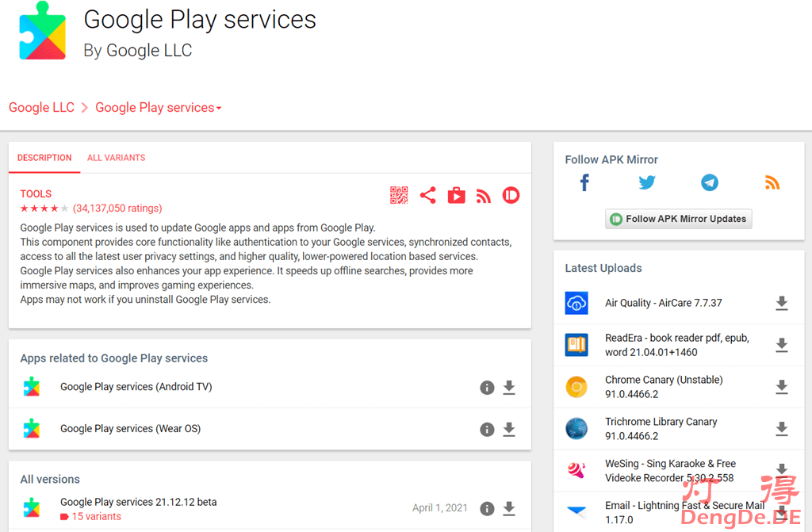Expand the Google Play services breadcrumb dropdown
Viewport: 812px width, 532px height.
[219, 109]
